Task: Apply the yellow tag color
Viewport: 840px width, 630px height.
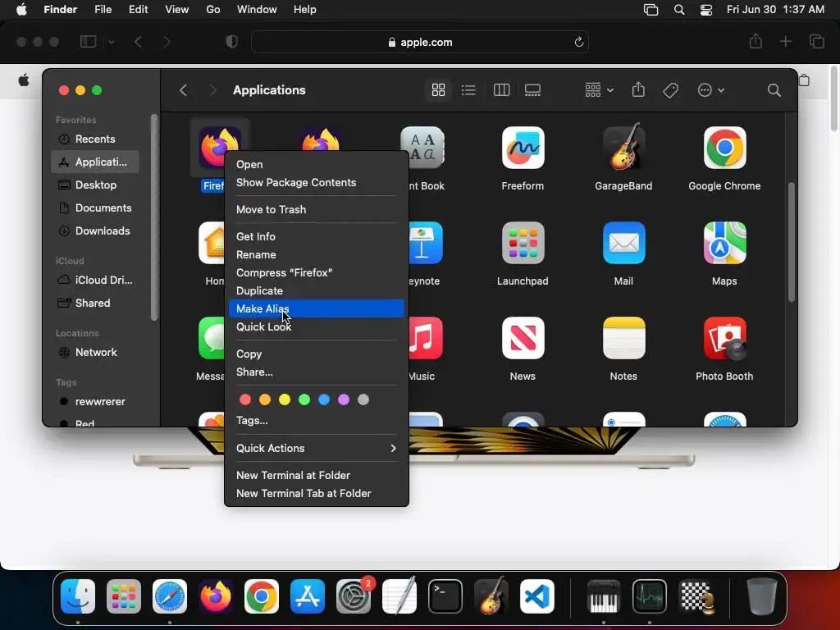Action: tap(285, 399)
